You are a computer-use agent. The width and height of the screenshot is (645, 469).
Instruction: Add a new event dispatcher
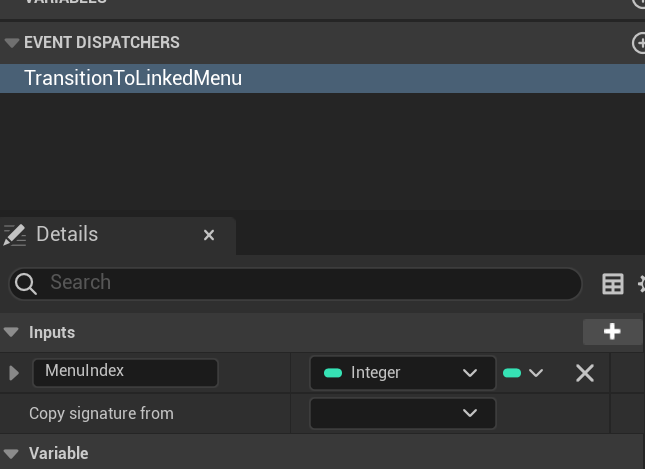[x=639, y=43]
